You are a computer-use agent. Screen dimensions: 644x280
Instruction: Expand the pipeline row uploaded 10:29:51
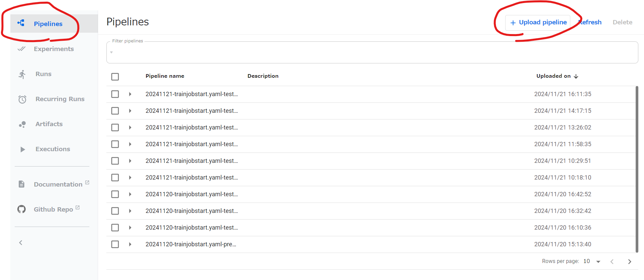click(130, 161)
